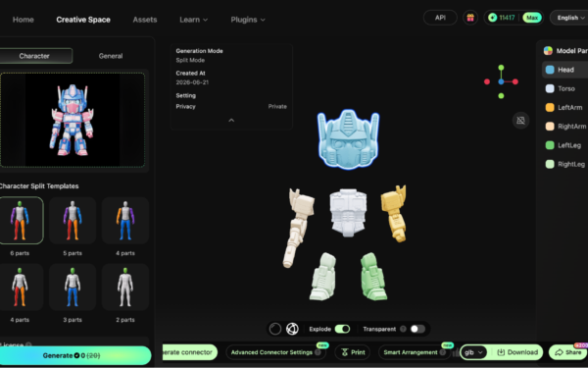588x368 pixels.
Task: Click the green Y-axis dot on the gizmo
Action: [501, 68]
